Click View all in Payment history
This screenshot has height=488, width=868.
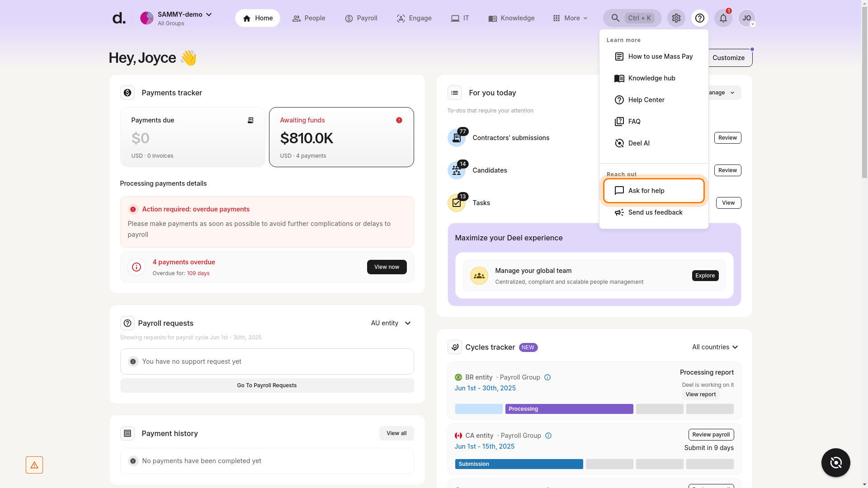pos(396,433)
